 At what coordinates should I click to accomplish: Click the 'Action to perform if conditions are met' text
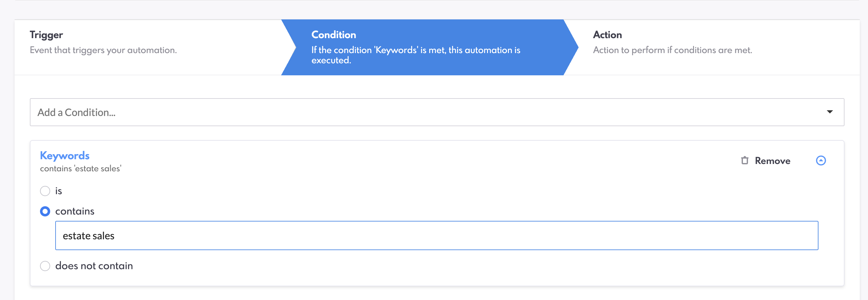(x=672, y=50)
